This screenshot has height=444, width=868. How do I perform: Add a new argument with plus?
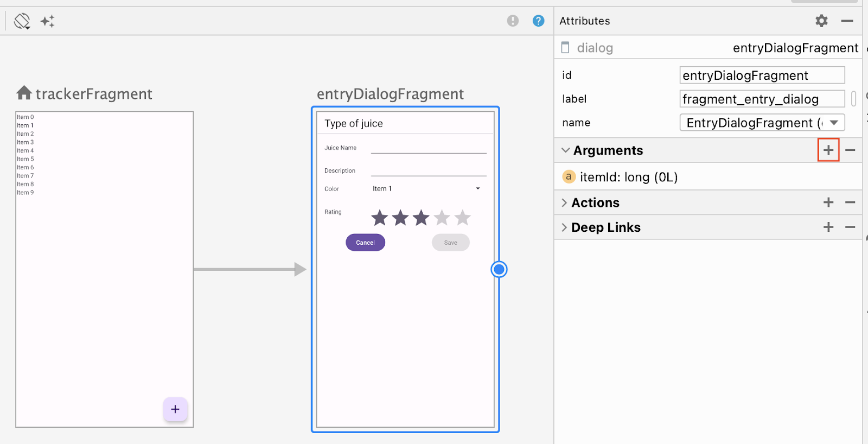click(x=828, y=150)
